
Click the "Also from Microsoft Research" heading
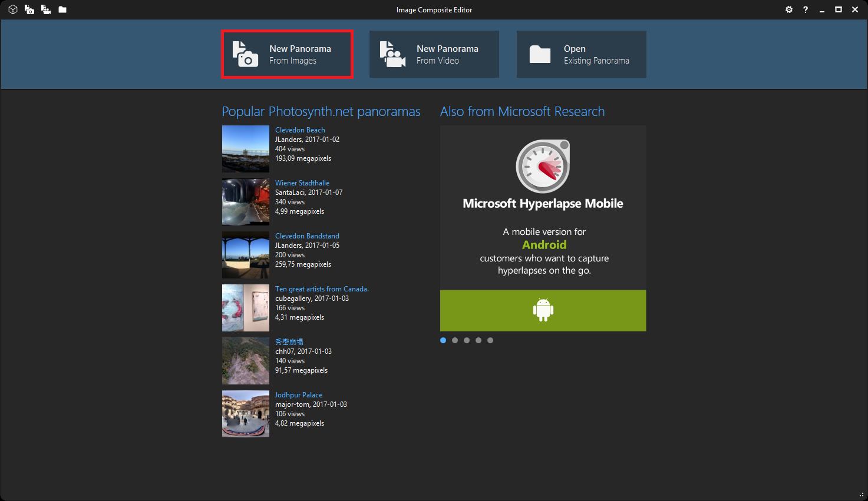pos(523,112)
